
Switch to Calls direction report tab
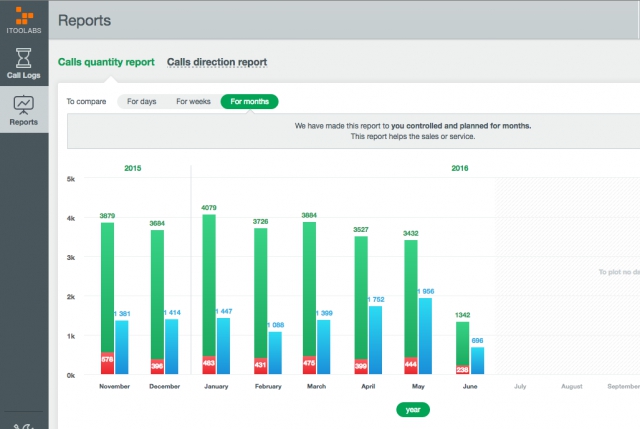click(217, 62)
